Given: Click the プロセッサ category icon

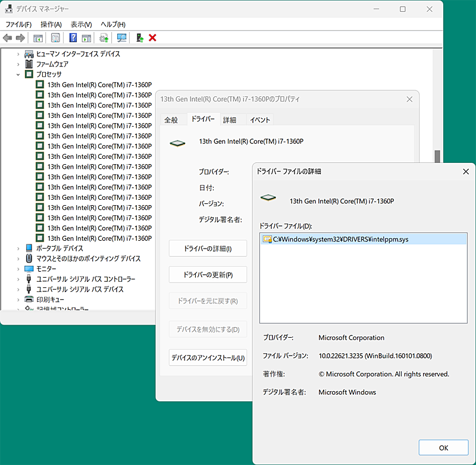Looking at the screenshot, I should (29, 74).
